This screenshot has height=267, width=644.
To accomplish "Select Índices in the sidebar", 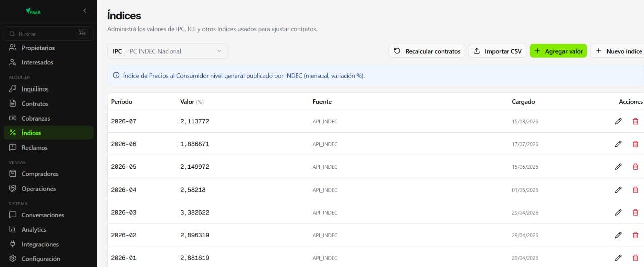I will [x=48, y=133].
